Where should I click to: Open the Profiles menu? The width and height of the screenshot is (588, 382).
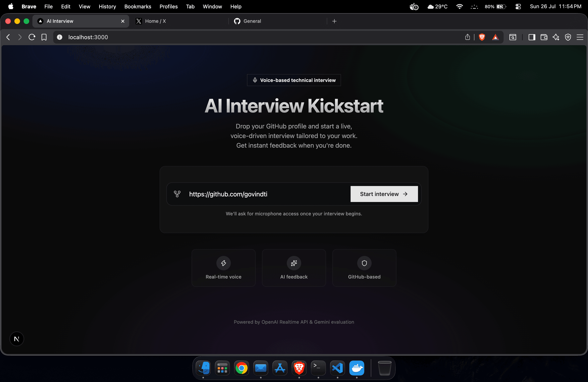click(168, 6)
